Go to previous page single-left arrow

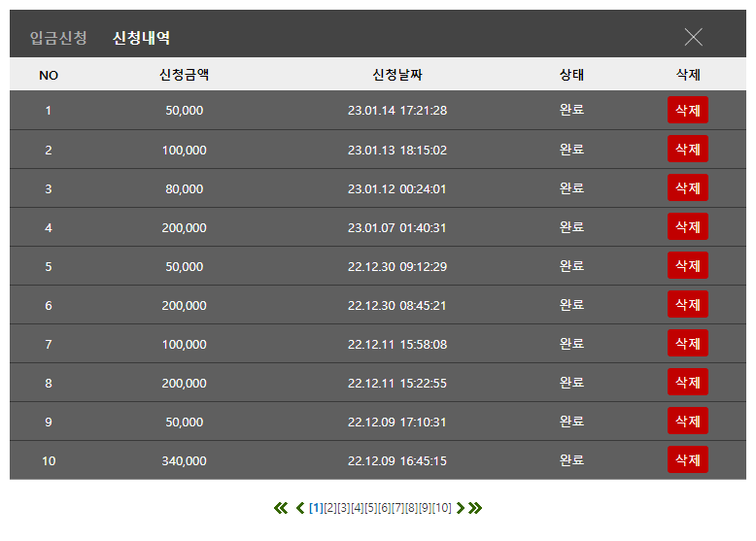pos(300,508)
